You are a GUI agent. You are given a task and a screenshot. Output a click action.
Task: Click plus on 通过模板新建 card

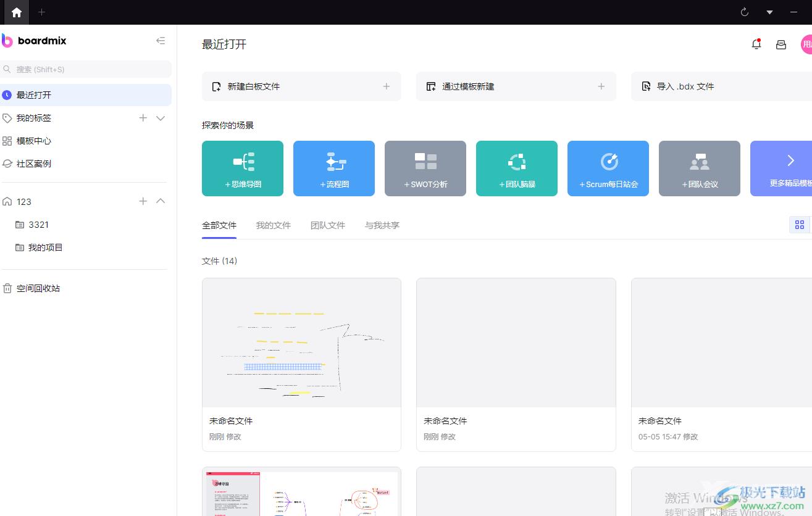[601, 86]
